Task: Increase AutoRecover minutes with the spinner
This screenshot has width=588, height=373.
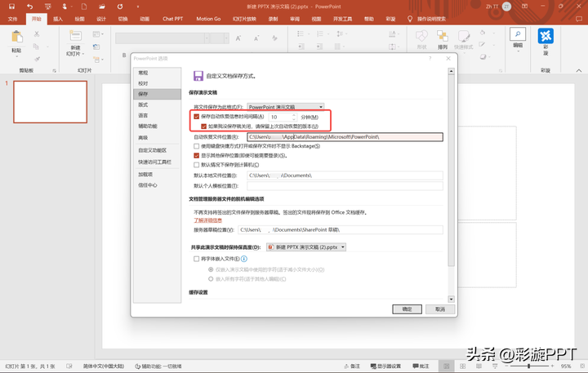Action: (x=295, y=115)
